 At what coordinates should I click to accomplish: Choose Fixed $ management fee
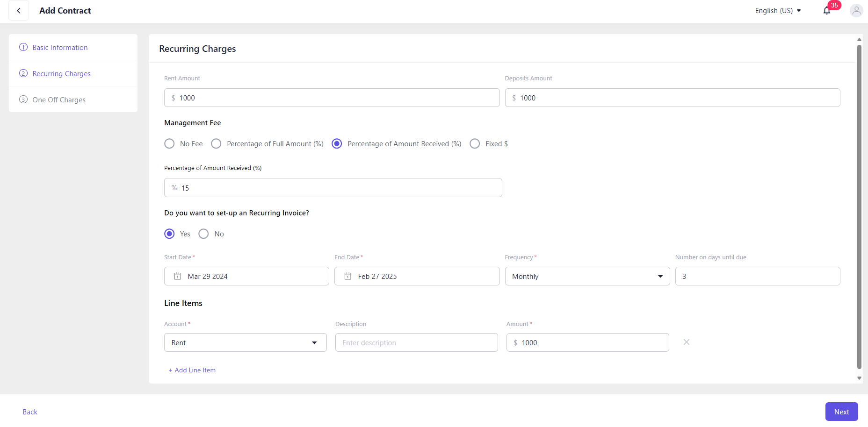tap(475, 143)
